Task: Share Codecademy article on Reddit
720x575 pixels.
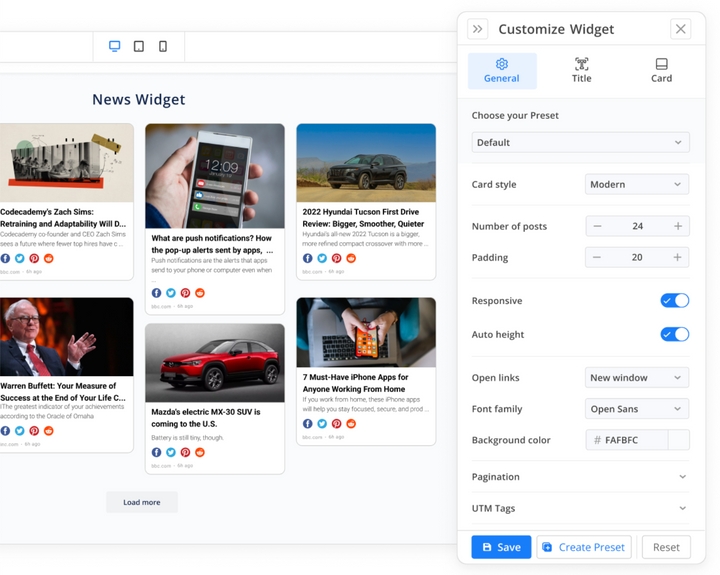Action: coord(49,258)
